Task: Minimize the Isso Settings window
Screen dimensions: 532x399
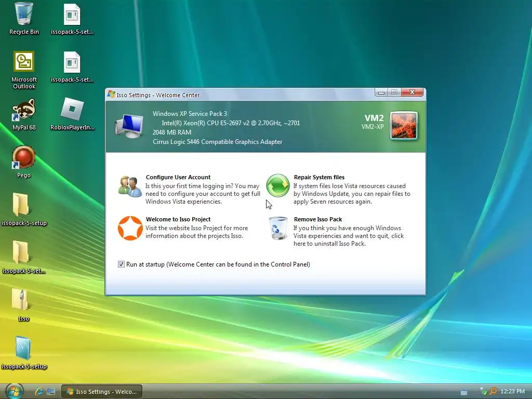Action: tap(381, 92)
